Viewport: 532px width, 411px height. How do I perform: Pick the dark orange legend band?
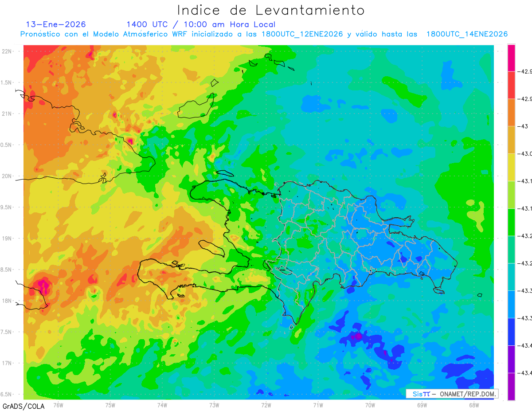[511, 113]
